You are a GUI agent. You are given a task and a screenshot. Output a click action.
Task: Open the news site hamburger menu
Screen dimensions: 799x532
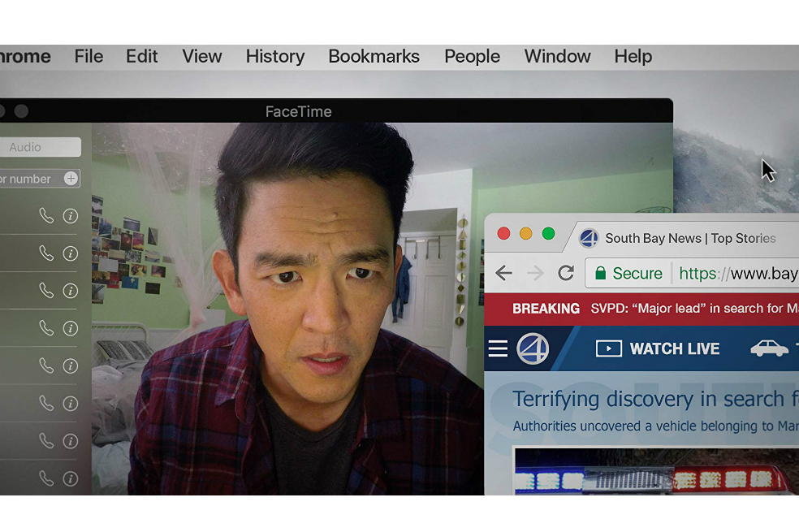498,348
